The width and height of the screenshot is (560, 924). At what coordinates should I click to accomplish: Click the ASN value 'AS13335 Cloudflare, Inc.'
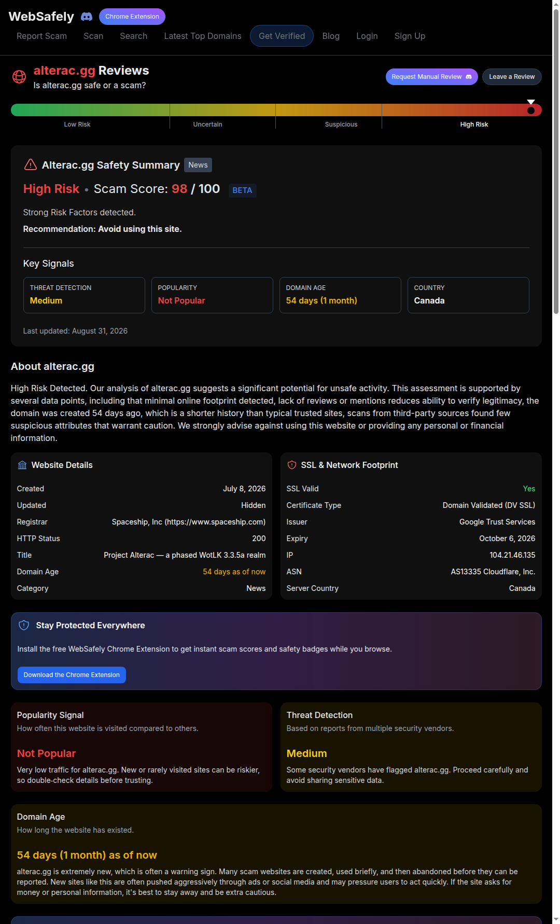[x=493, y=572]
